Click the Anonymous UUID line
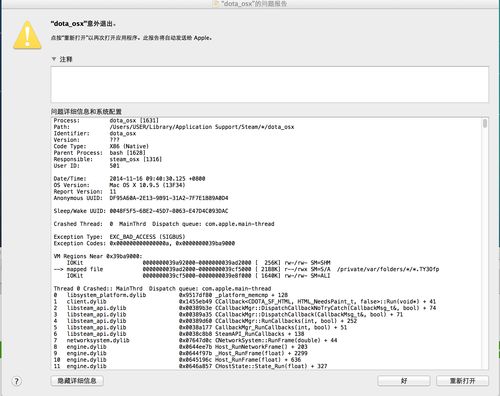This screenshot has height=396, width=500. 141,198
